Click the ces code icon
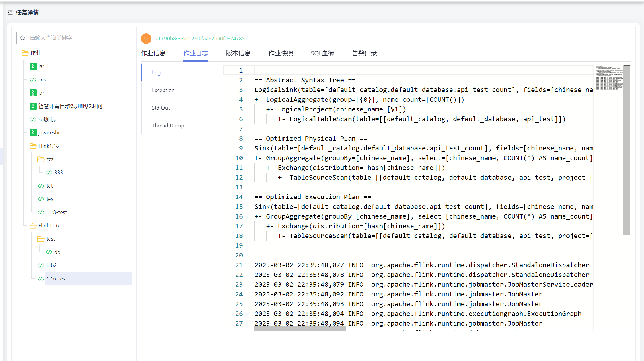The image size is (644, 361). pyautogui.click(x=33, y=80)
